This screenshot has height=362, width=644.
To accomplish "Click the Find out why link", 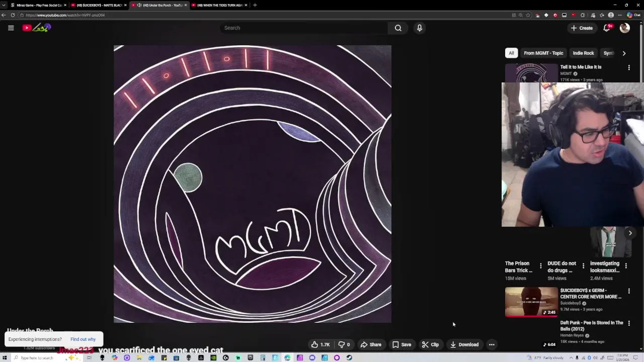I will 83,339.
